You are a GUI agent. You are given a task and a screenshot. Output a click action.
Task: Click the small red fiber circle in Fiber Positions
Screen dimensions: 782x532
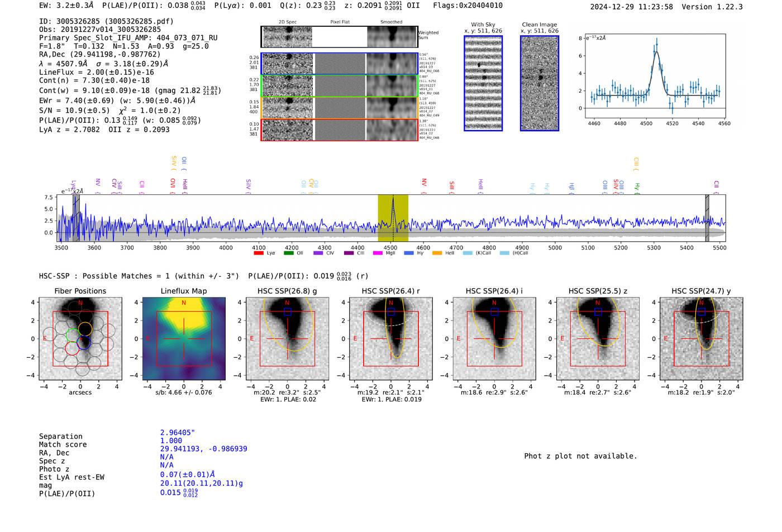pos(72,348)
